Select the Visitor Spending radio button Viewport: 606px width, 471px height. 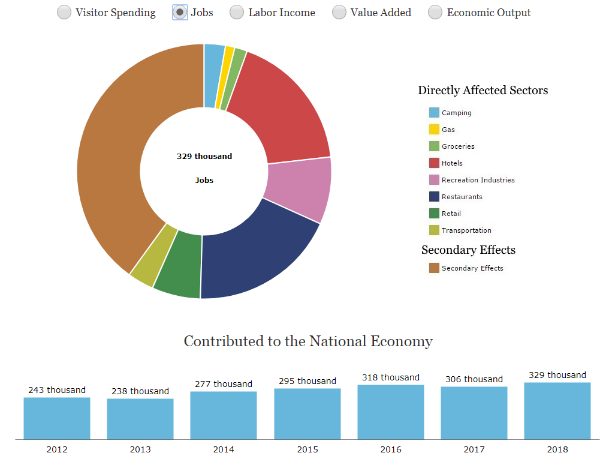pyautogui.click(x=64, y=12)
